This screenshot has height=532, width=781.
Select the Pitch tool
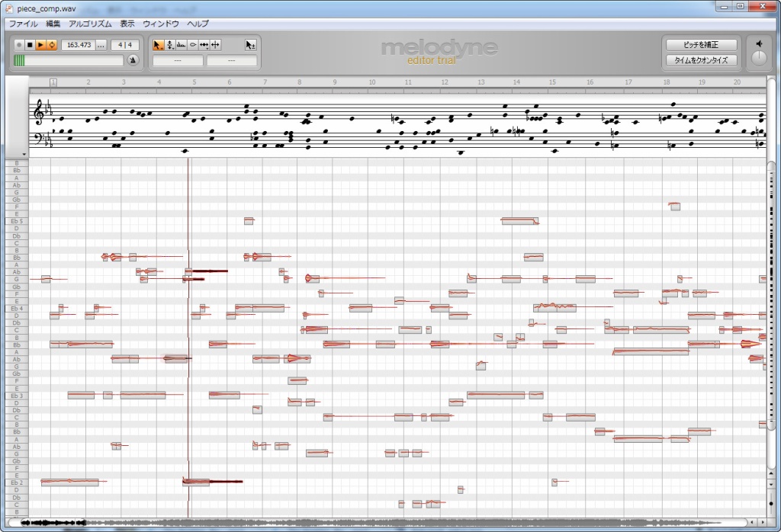[170, 45]
